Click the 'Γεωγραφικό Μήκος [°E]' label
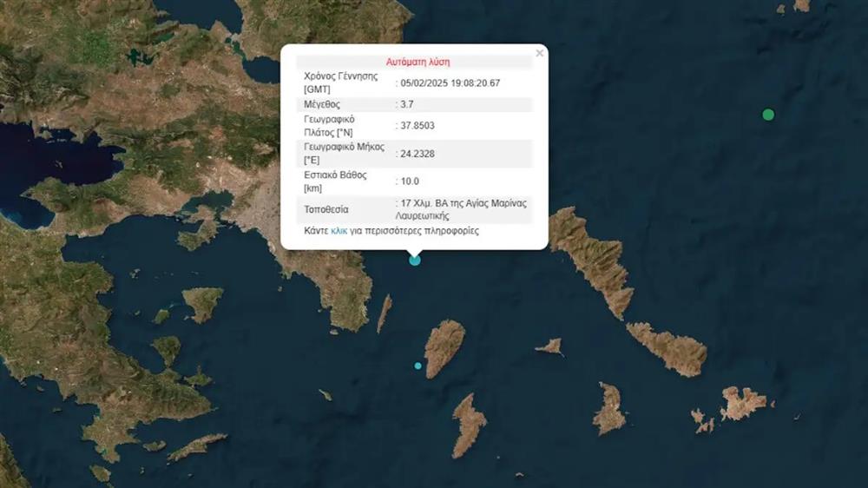Screen dimensions: 868x488 tap(340, 154)
